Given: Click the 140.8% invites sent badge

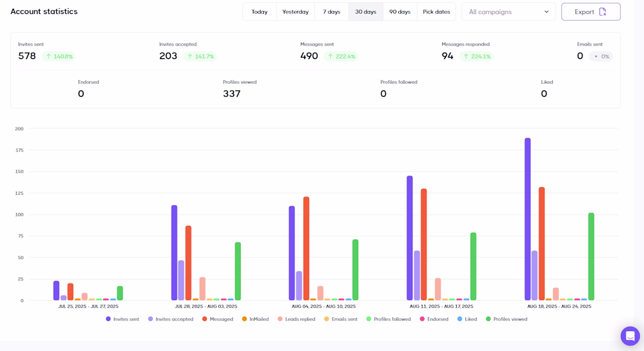Looking at the screenshot, I should (59, 56).
